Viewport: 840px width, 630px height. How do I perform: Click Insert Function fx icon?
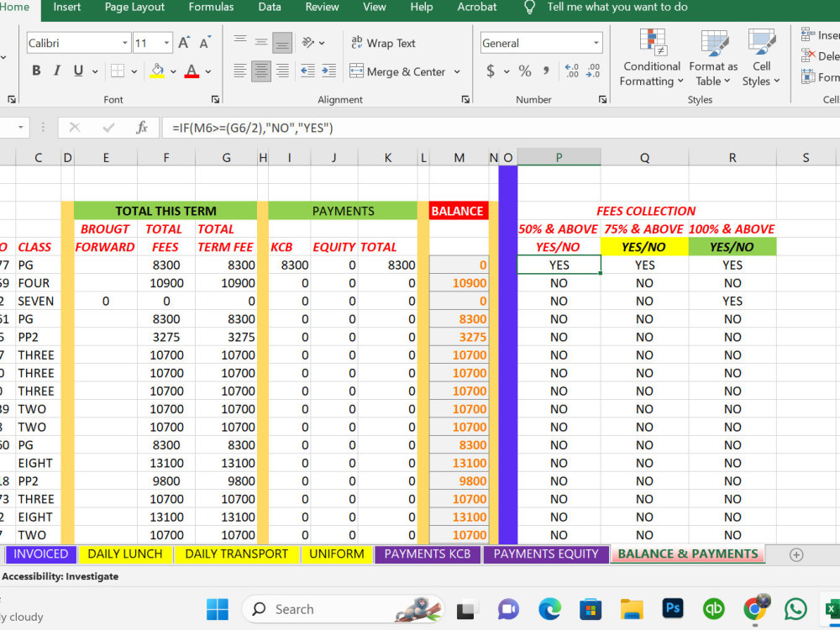coord(141,128)
